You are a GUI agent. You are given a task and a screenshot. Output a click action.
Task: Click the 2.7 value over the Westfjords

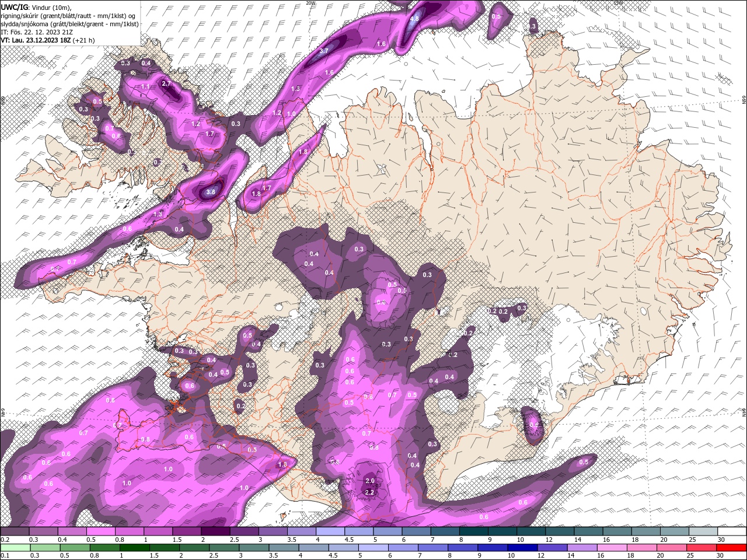pos(166,84)
